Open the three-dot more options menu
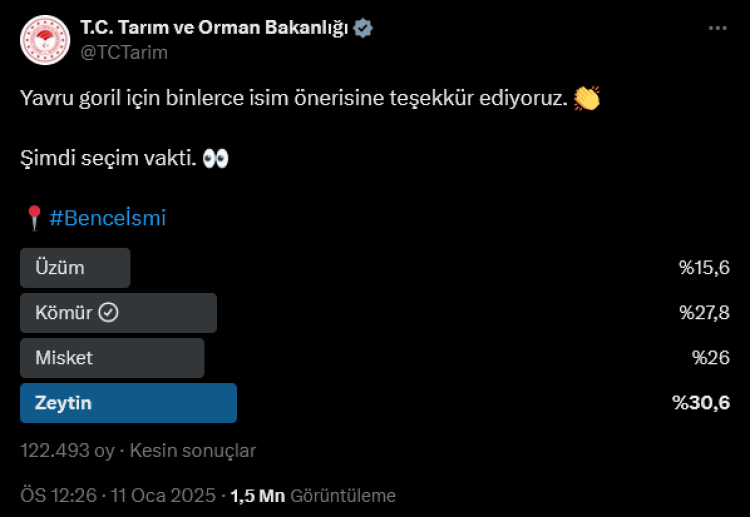Image resolution: width=750 pixels, height=517 pixels. tap(718, 28)
